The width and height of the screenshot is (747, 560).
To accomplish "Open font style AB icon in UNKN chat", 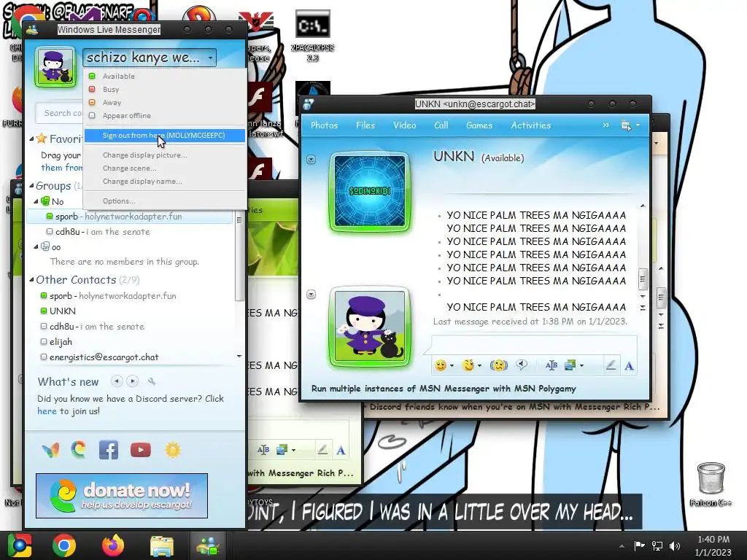I will (551, 365).
